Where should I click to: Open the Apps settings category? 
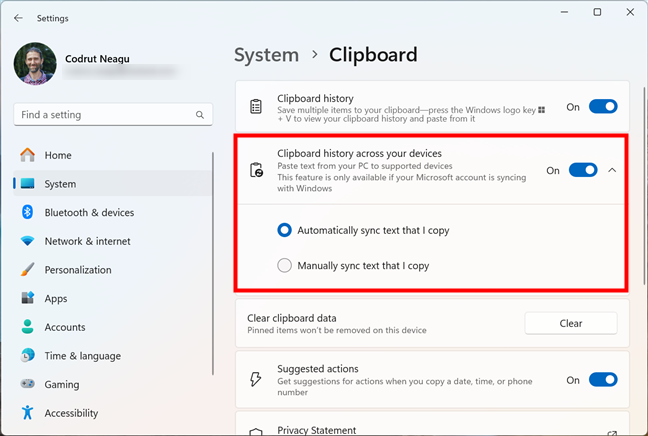pos(113,298)
